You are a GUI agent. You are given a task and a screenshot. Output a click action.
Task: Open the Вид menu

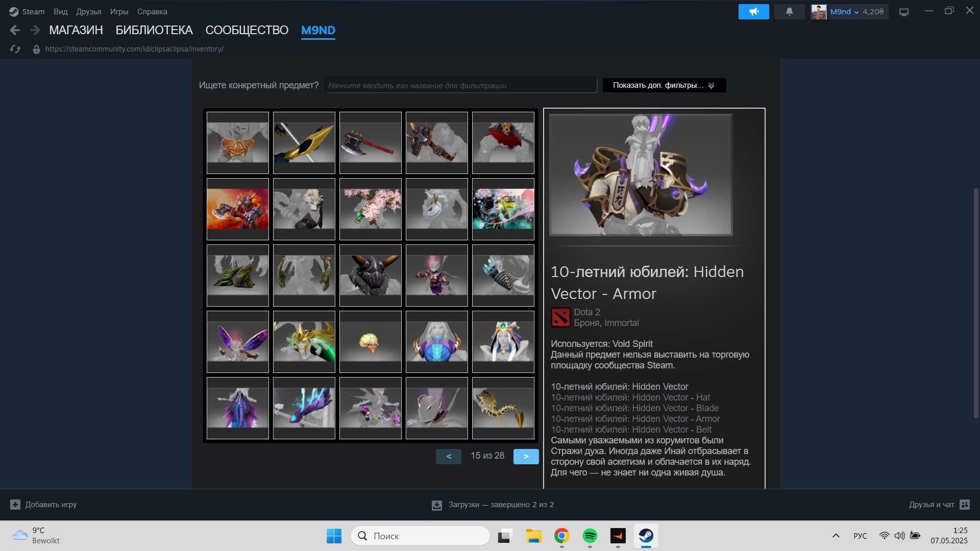pyautogui.click(x=60, y=11)
